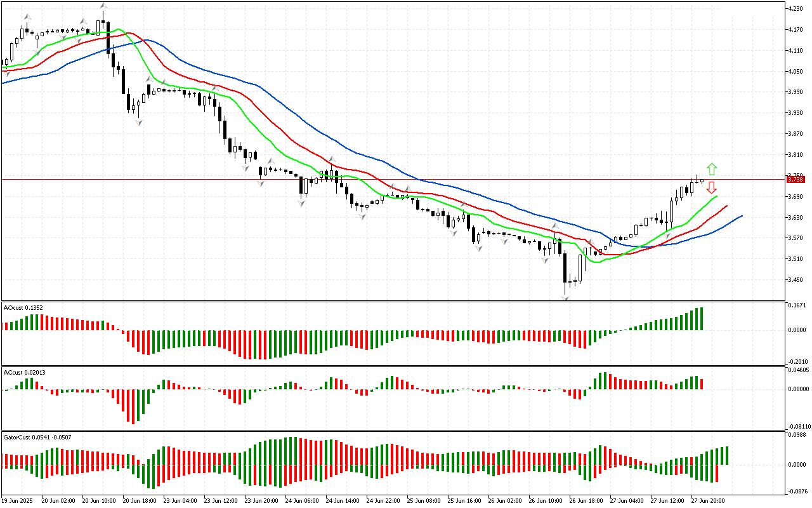
Task: Select the fractal marker below the lowest candle
Action: click(565, 298)
